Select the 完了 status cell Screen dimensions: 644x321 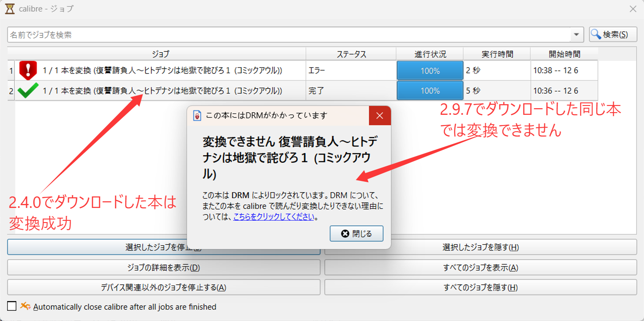[x=351, y=90]
